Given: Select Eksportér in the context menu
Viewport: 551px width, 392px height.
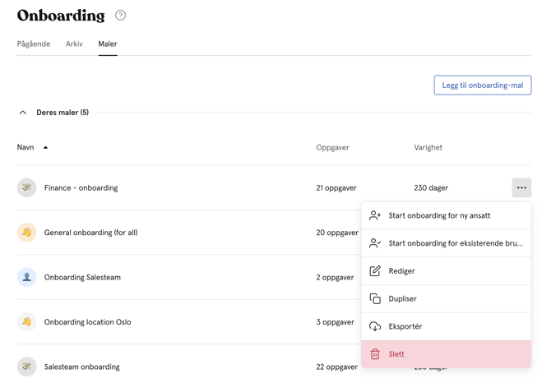Looking at the screenshot, I should coord(447,326).
